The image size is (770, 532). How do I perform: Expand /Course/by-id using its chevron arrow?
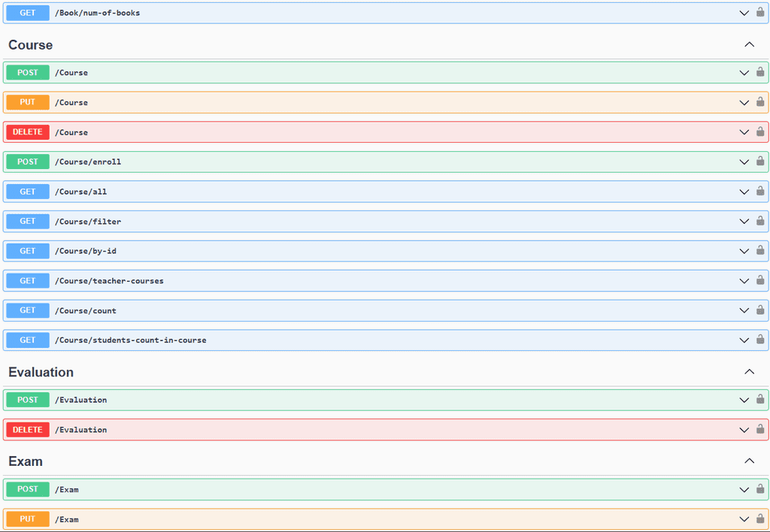click(744, 252)
